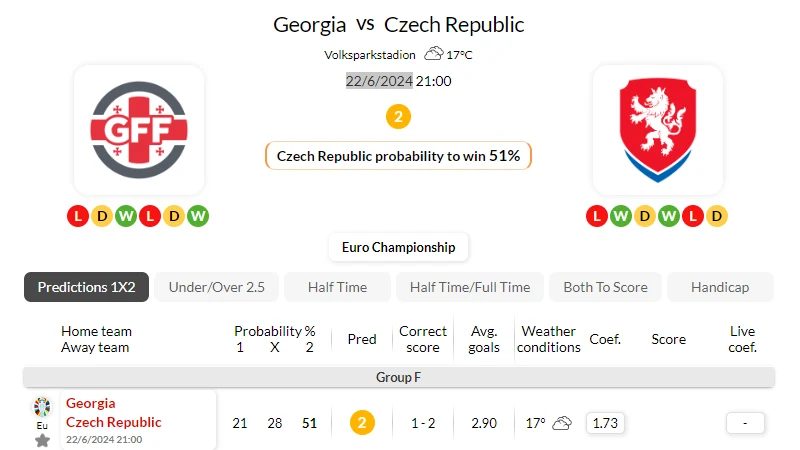Click the Euro competition ball icon
This screenshot has width=800, height=450.
pos(42,407)
